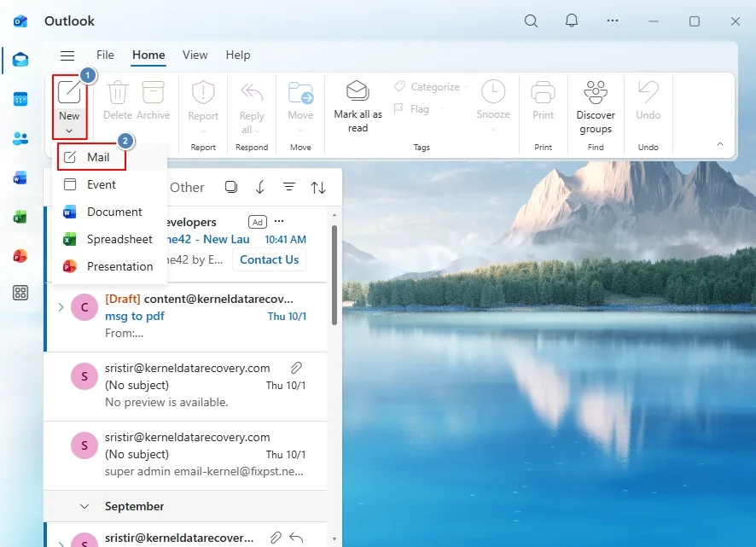Image resolution: width=756 pixels, height=547 pixels.
Task: Click the New mail compose icon
Action: click(x=69, y=92)
